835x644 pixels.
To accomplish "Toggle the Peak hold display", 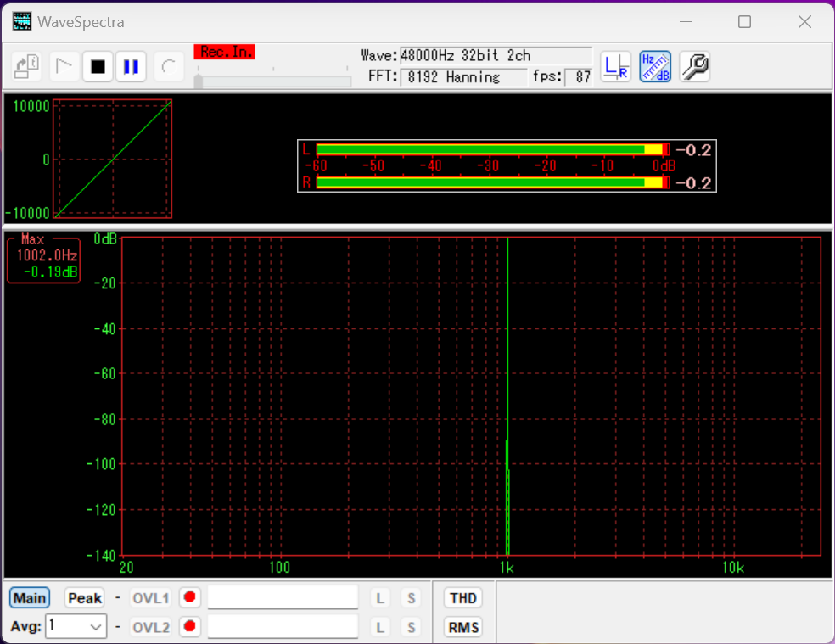I will 85,598.
